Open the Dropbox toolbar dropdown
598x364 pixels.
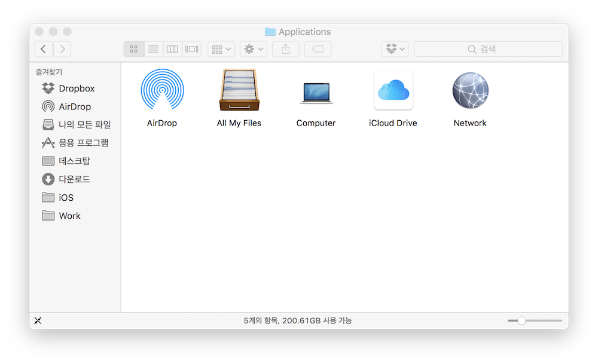tap(395, 49)
